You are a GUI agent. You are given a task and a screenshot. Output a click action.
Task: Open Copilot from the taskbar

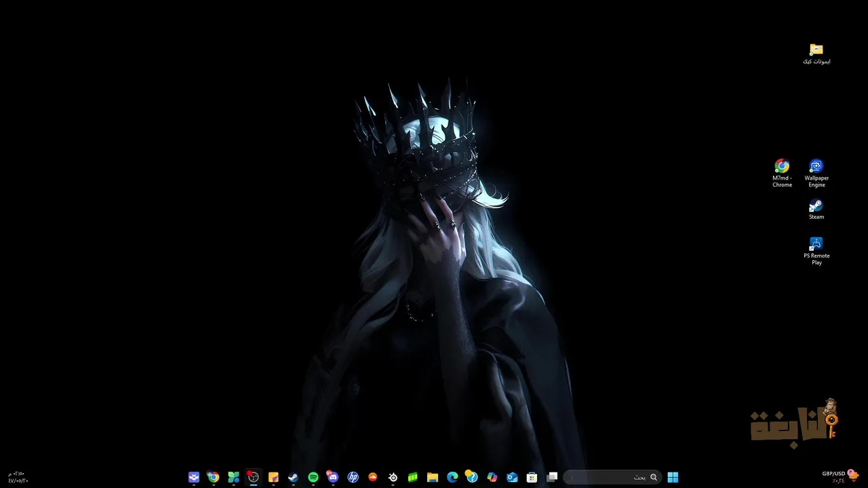pyautogui.click(x=492, y=477)
